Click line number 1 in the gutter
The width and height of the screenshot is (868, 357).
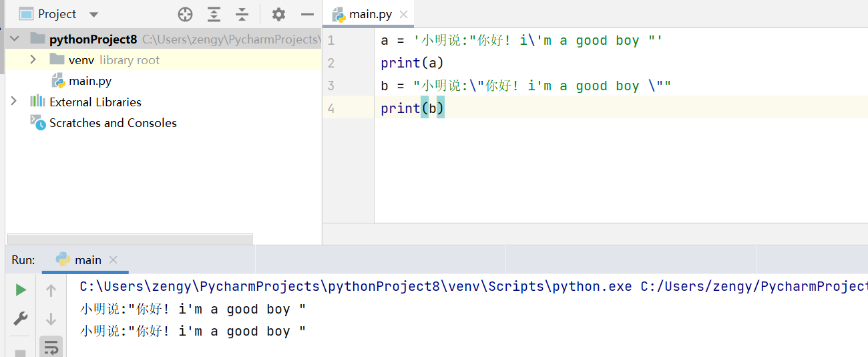[331, 40]
